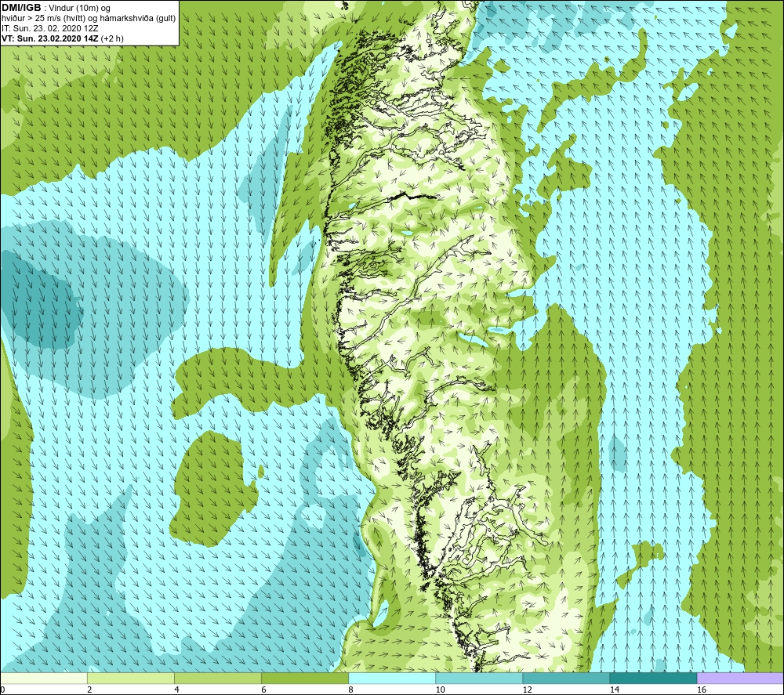
Task: Click the 4–6 m/s green legend swatch
Action: pos(217,679)
